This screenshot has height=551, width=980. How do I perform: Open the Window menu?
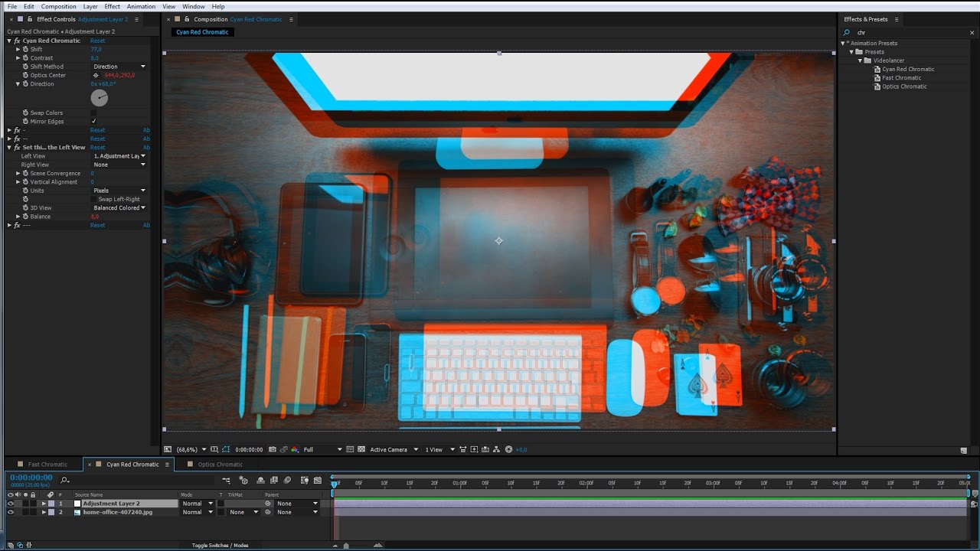194,6
